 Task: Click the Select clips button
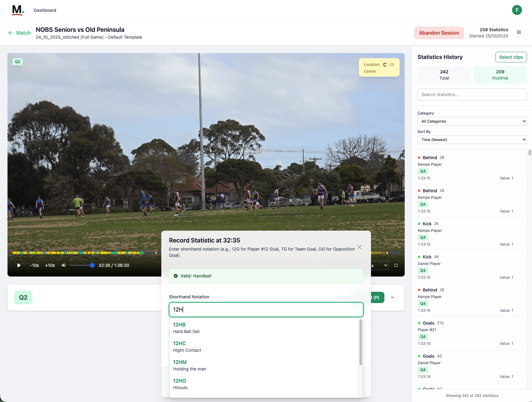511,57
